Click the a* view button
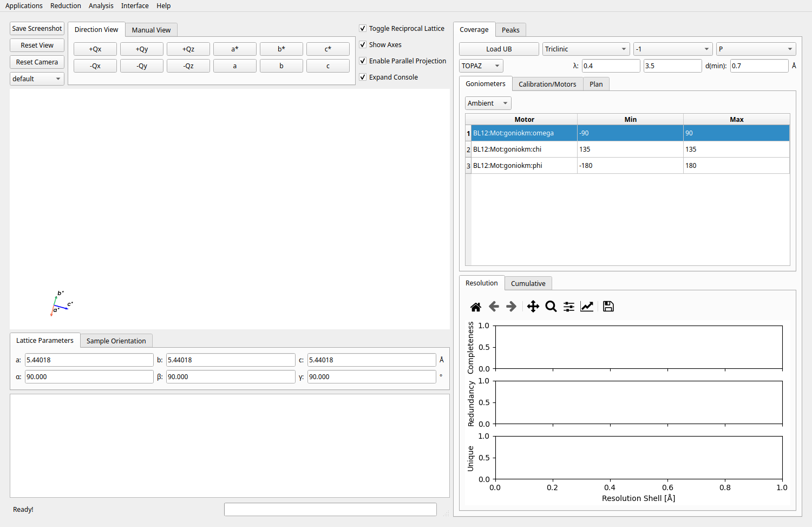812x527 pixels. 235,49
